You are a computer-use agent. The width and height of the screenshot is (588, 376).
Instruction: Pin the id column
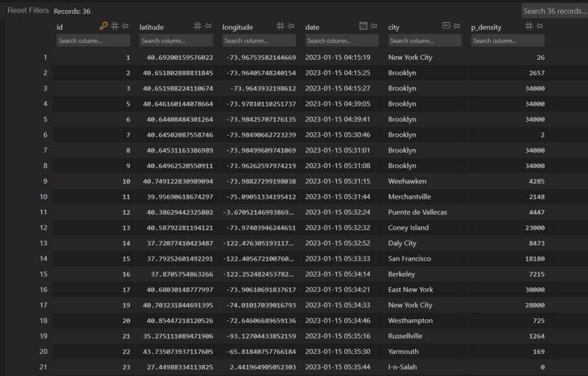pos(125,26)
